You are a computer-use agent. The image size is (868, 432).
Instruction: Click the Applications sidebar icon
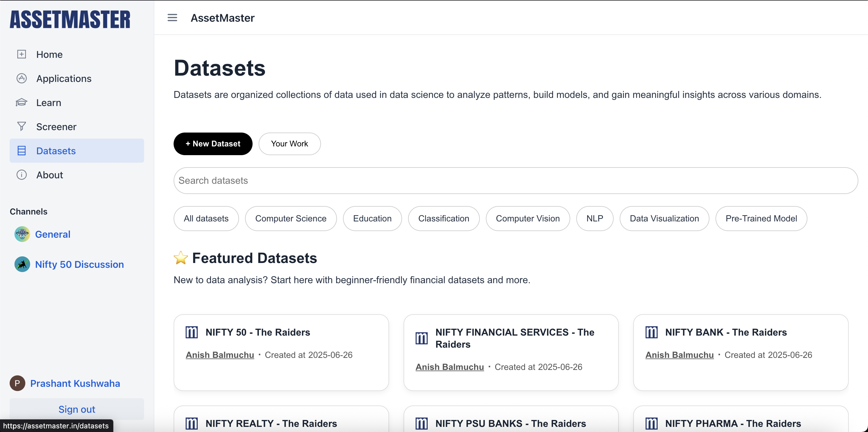pyautogui.click(x=22, y=78)
